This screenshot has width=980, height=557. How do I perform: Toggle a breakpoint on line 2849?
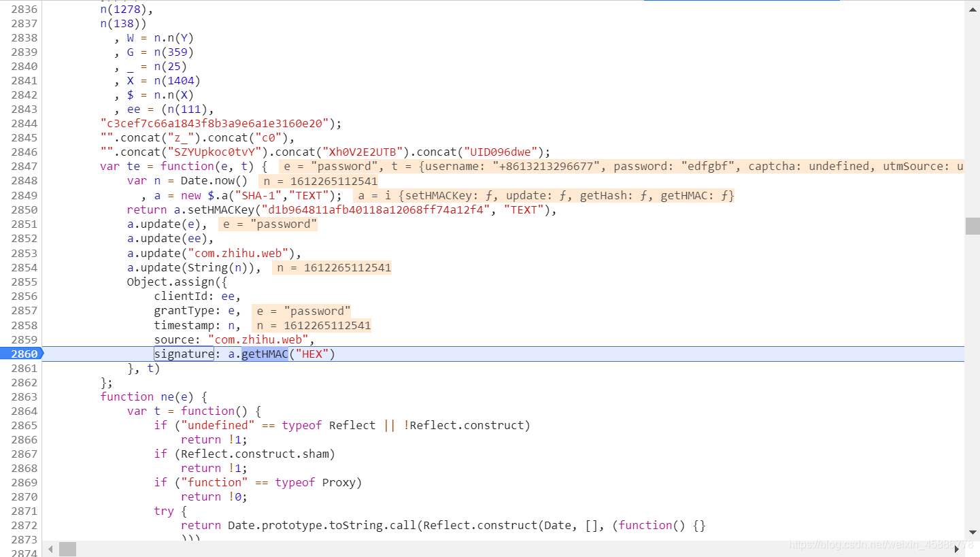(x=24, y=195)
